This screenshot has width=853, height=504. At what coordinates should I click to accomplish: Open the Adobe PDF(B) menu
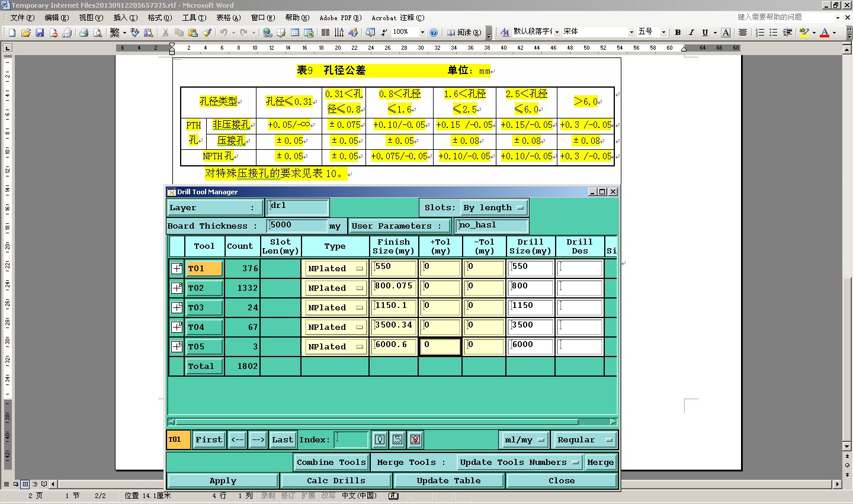click(341, 18)
